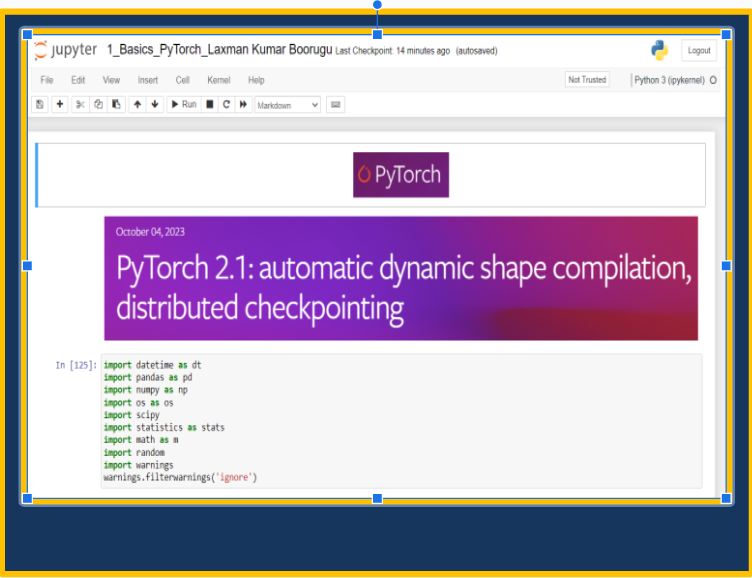Screen dimensions: 752x578
Task: Click the PyTorch 2.1 banner image
Action: (401, 278)
